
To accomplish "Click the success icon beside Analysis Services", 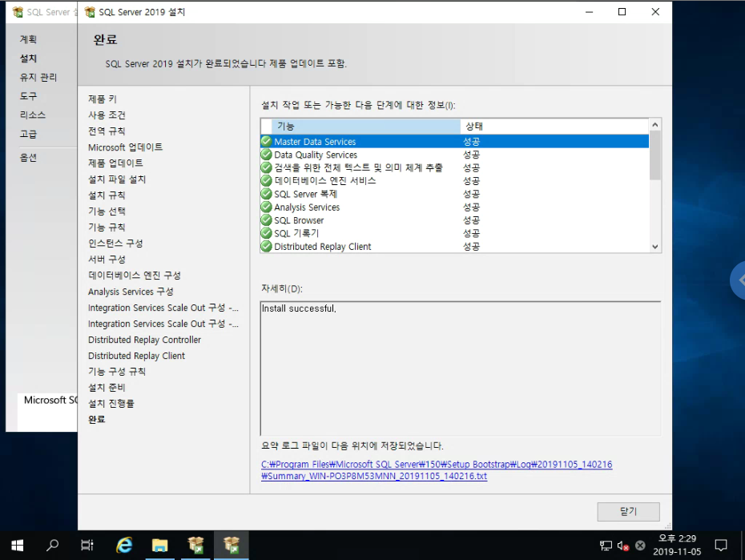I will [267, 207].
